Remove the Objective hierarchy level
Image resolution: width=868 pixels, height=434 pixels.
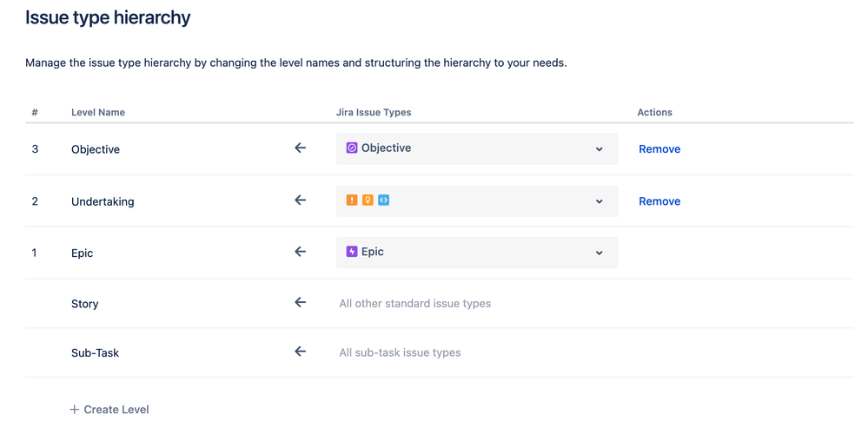[659, 149]
